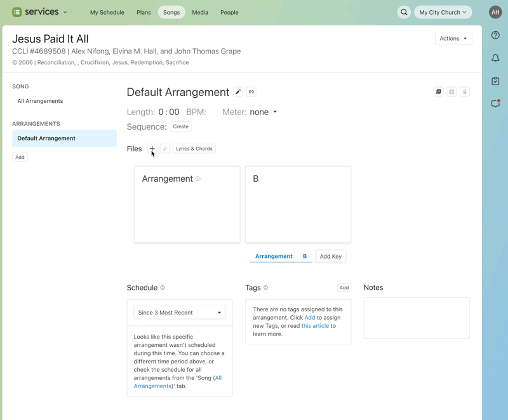508x420 pixels.
Task: Open the tasks clipboard icon in sidebar
Action: tap(495, 81)
